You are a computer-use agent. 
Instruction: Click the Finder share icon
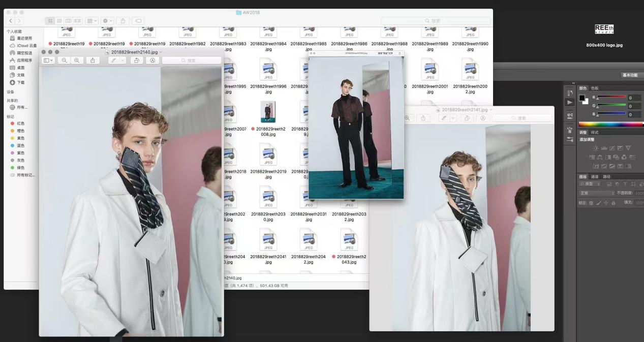122,21
